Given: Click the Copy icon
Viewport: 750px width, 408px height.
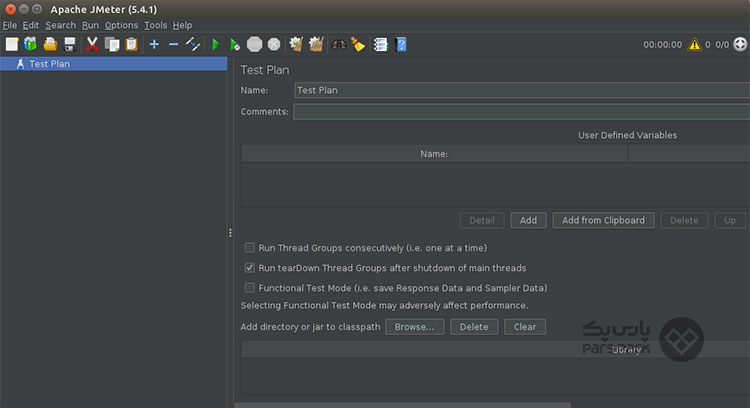Looking at the screenshot, I should [x=112, y=44].
